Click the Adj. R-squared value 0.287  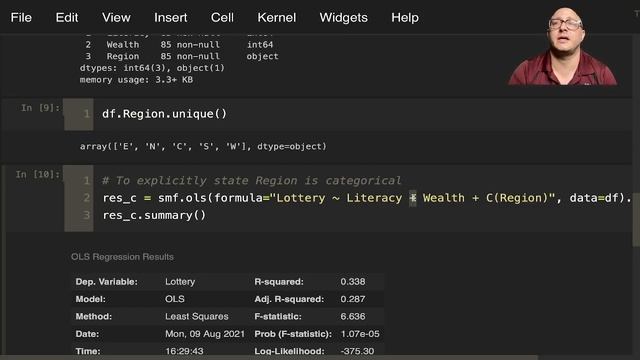pos(353,299)
